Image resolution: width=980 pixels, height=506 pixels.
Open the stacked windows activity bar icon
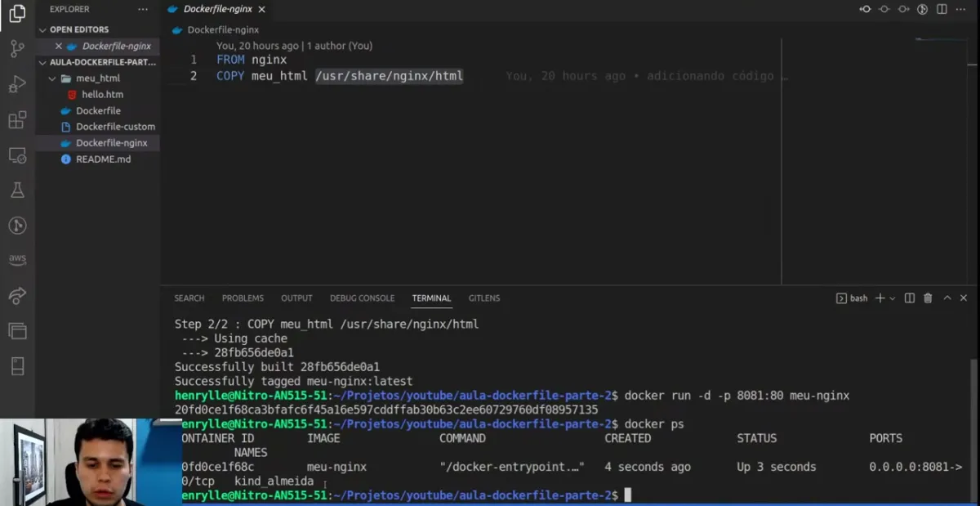click(17, 331)
